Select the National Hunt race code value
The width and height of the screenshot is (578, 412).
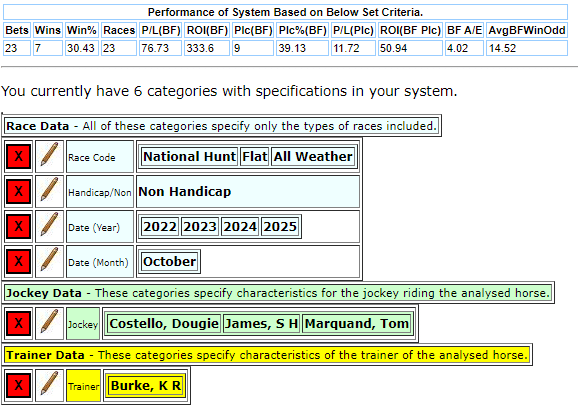click(x=189, y=157)
